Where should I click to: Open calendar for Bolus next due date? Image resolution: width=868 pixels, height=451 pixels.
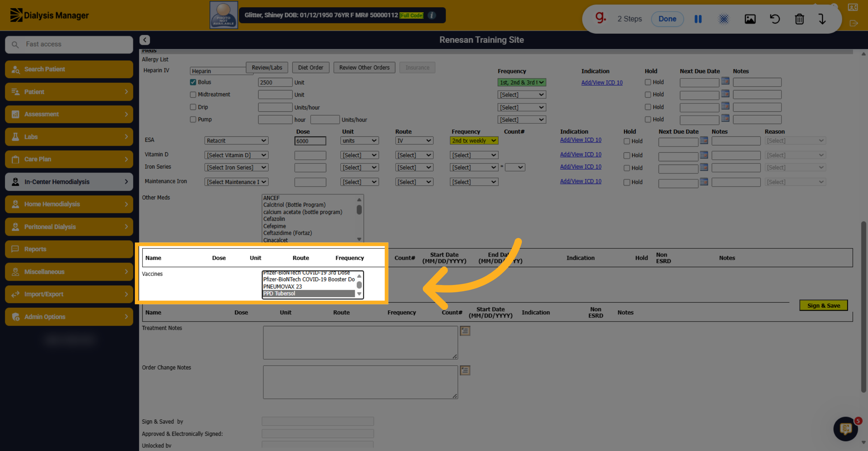click(725, 81)
